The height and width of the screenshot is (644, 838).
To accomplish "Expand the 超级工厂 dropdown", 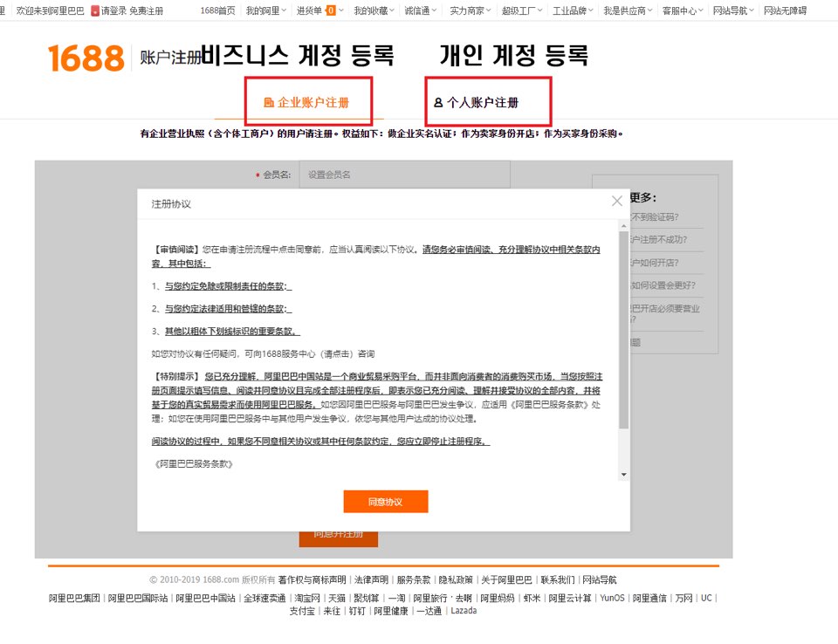I will 522,10.
